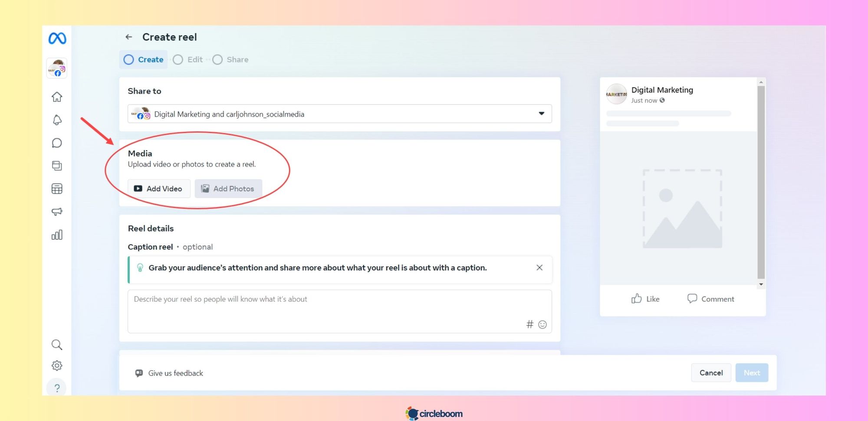This screenshot has height=421, width=868.
Task: Click inside the reel description text field
Action: click(304, 304)
